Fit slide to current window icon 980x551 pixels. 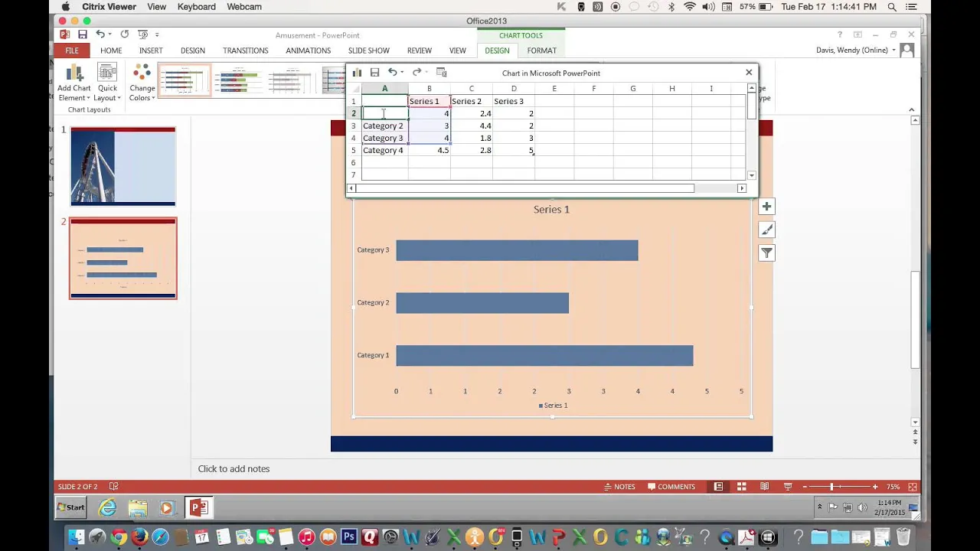(913, 487)
